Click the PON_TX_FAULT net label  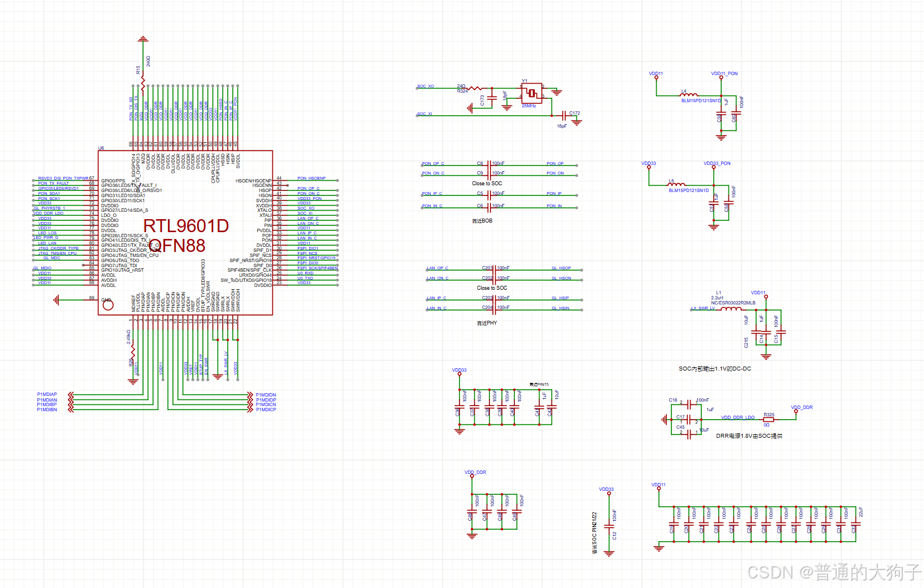click(x=54, y=183)
